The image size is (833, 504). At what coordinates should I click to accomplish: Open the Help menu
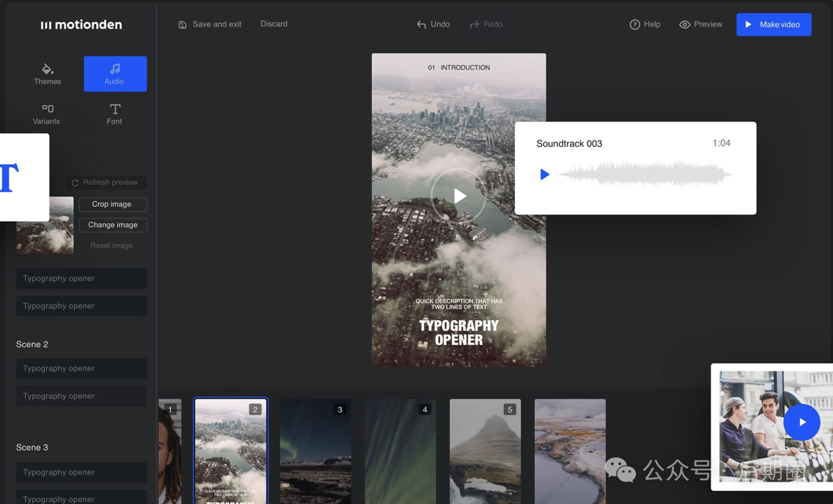coord(645,24)
